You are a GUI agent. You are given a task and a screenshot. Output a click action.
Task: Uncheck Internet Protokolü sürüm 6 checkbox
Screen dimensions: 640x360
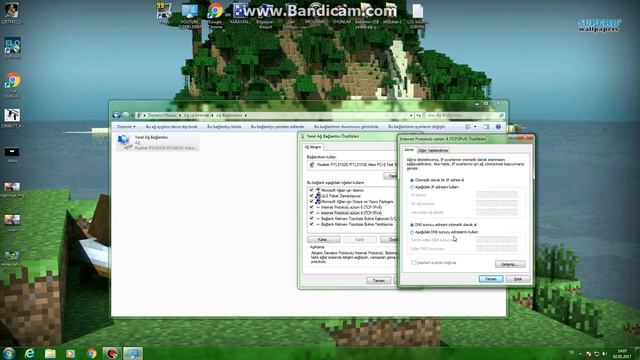click(312, 207)
